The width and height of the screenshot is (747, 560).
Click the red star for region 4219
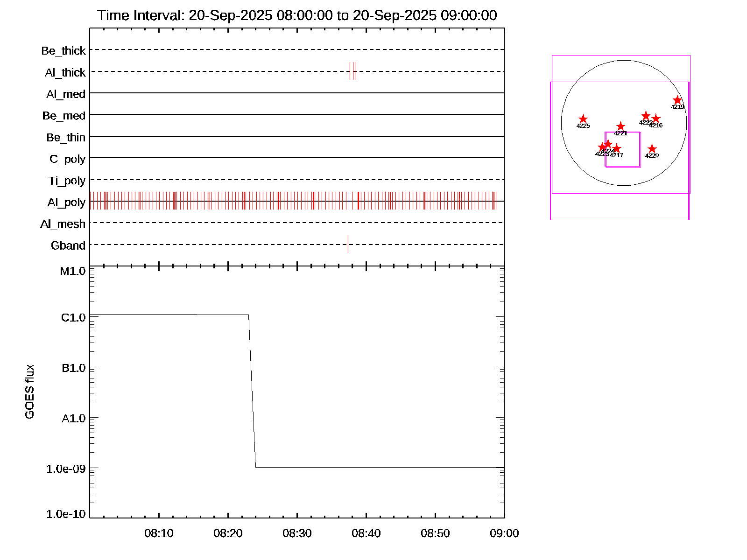[677, 100]
